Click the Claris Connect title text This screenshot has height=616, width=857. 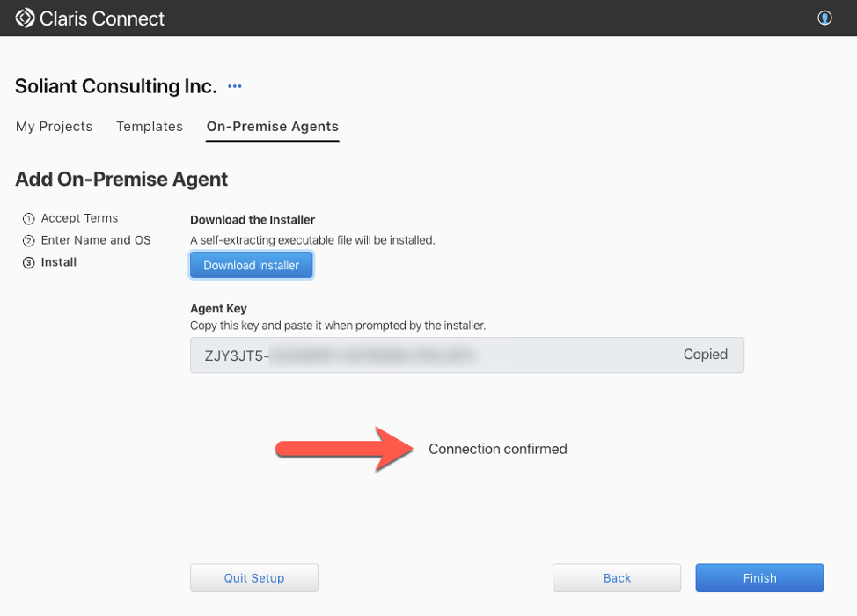click(x=102, y=18)
